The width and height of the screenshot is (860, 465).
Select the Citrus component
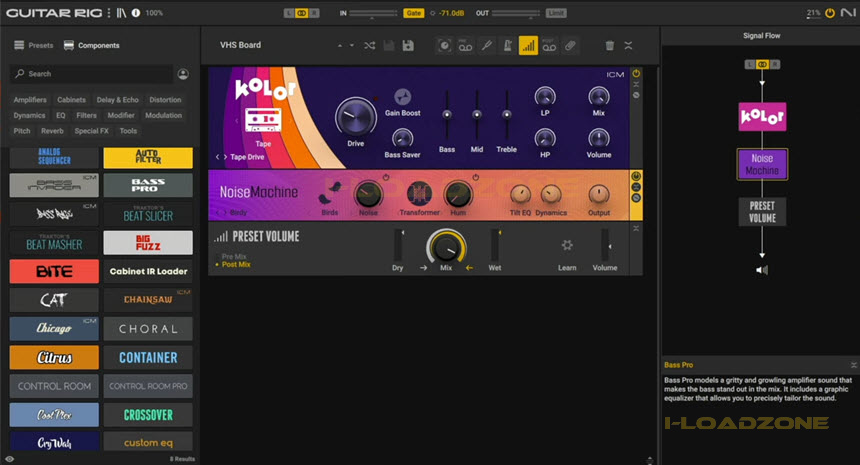[54, 358]
